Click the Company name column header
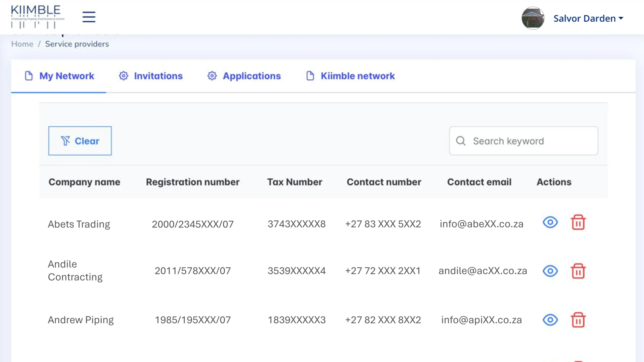This screenshot has height=362, width=644. (84, 182)
